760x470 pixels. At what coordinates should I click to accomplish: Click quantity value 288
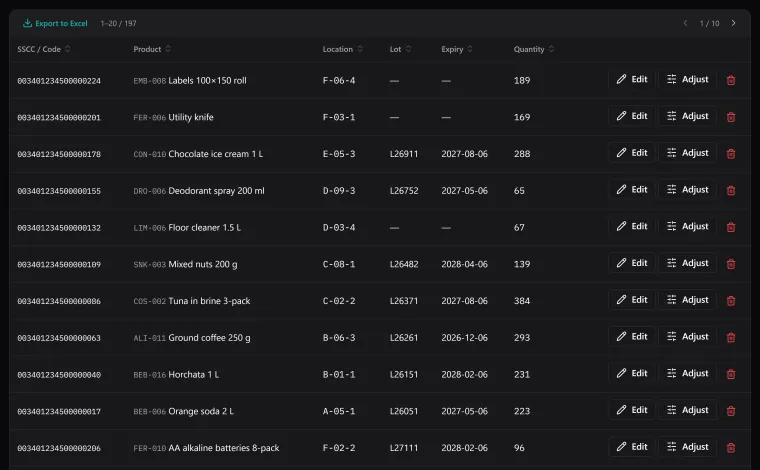[522, 154]
